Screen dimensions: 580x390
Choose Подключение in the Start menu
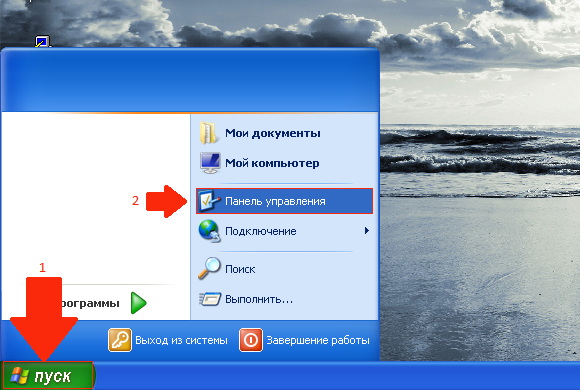tap(284, 231)
